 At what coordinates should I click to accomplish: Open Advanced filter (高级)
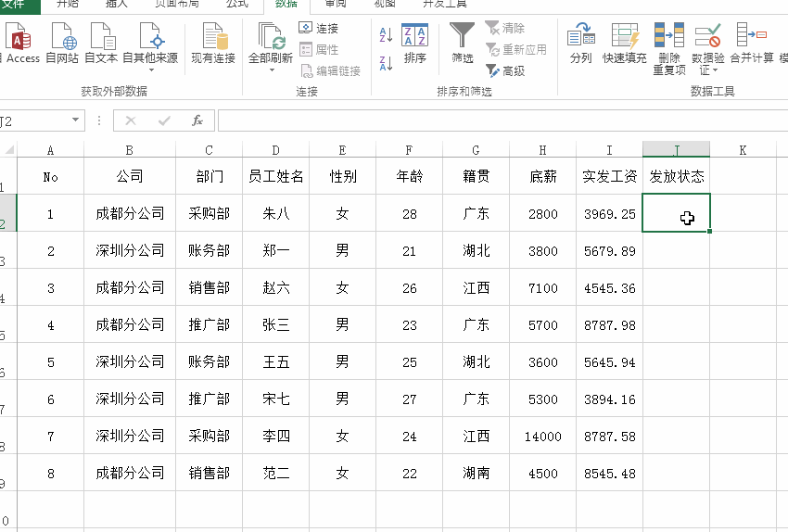(x=505, y=71)
